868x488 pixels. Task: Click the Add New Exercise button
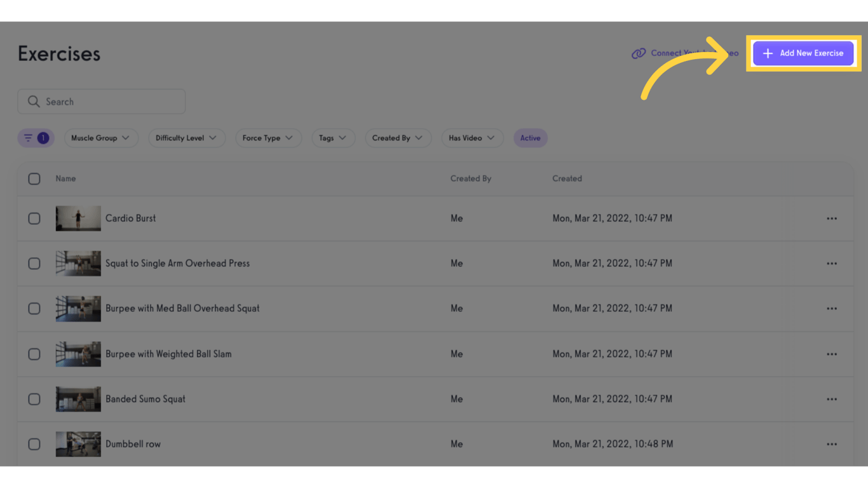tap(803, 53)
